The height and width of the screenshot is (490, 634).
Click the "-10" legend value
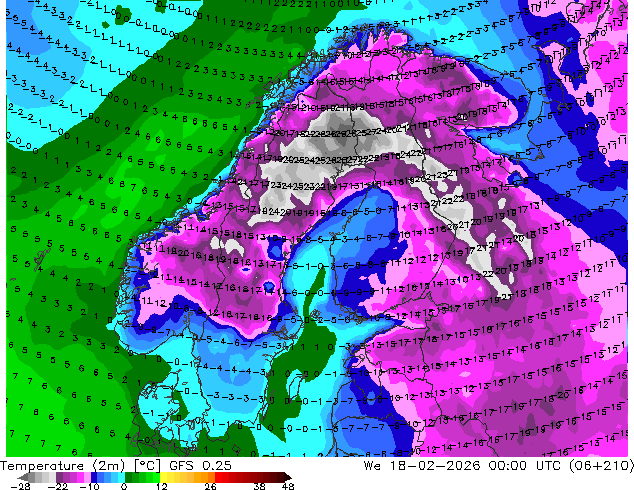89,486
